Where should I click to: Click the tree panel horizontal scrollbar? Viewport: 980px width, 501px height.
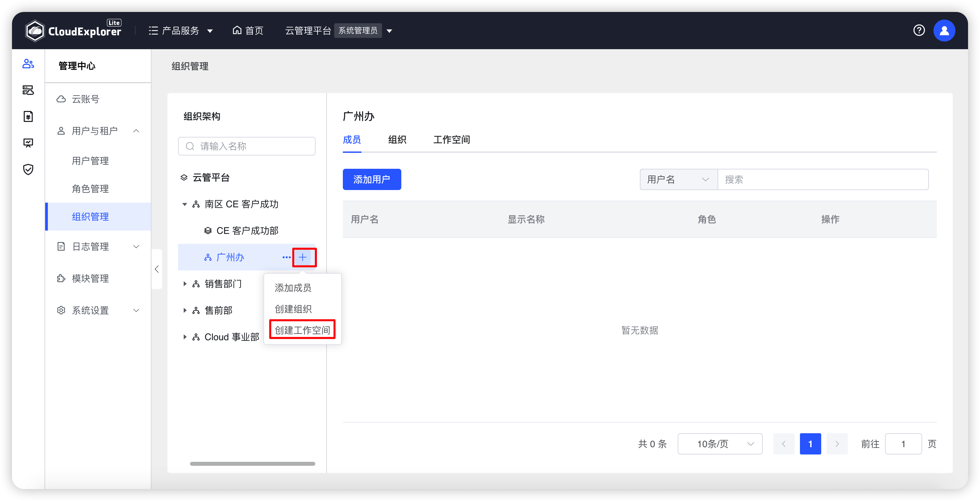252,464
